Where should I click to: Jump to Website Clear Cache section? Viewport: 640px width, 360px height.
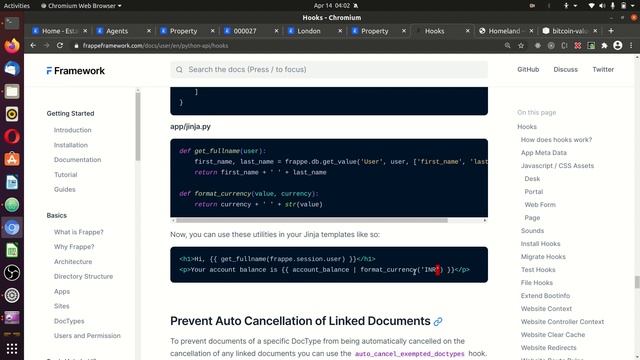point(553,335)
